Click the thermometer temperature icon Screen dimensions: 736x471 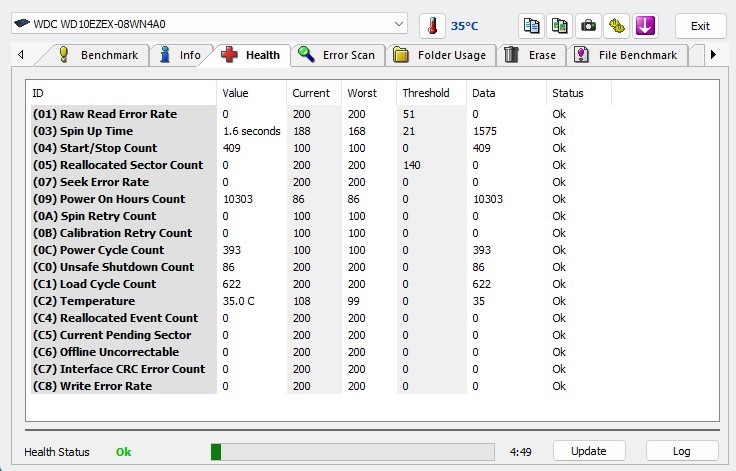432,25
